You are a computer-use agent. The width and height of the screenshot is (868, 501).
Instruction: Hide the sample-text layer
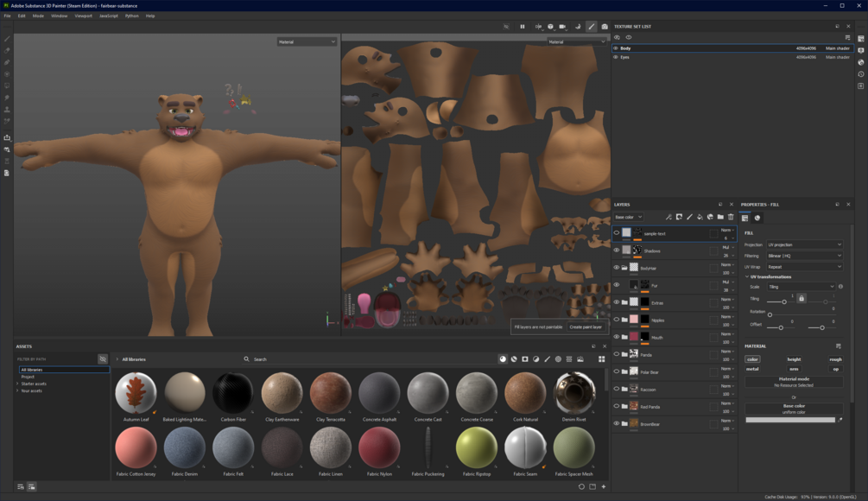[x=616, y=233]
